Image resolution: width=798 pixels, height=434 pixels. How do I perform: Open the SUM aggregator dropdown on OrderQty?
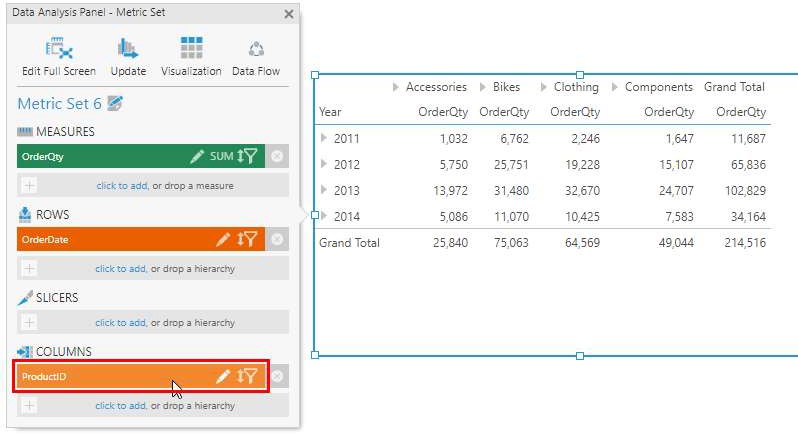tap(221, 156)
